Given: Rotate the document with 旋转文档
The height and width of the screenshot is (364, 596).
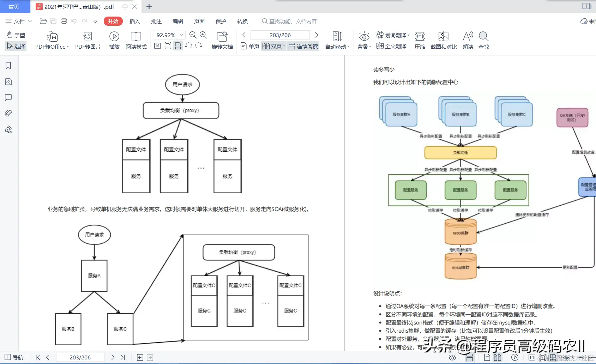Looking at the screenshot, I should tap(222, 40).
